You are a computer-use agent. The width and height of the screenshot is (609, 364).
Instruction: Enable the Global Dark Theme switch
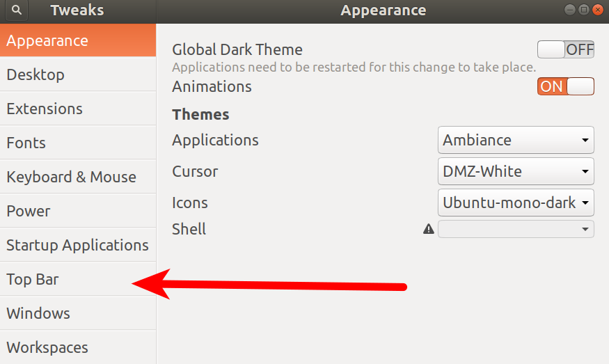(565, 49)
